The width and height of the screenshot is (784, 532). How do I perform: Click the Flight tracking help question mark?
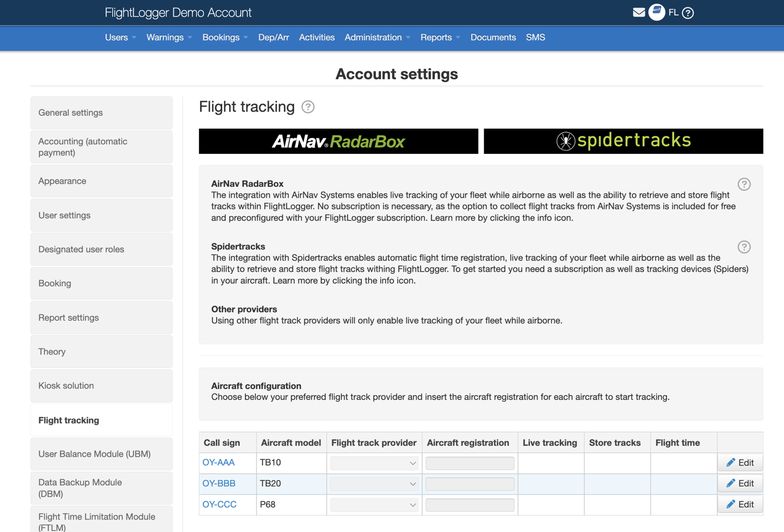click(x=307, y=107)
